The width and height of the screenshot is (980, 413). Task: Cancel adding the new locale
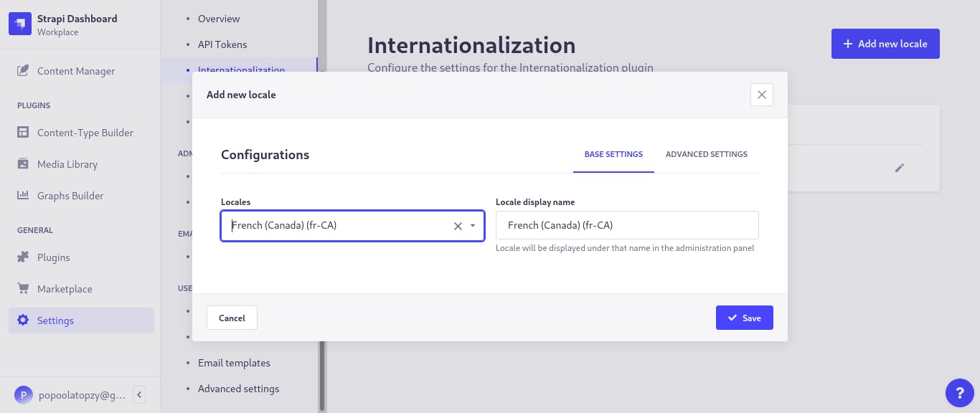(x=232, y=318)
